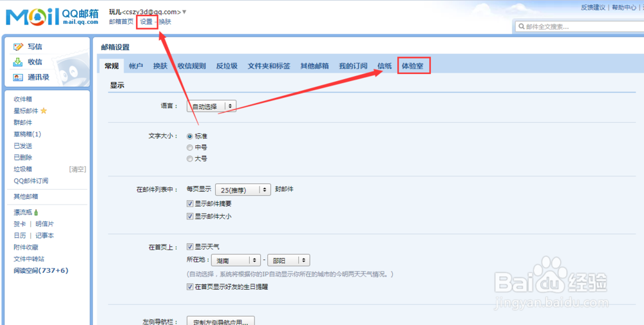The height and width of the screenshot is (325, 644).
Task: Click the 帮助中心 link
Action: coord(624,7)
